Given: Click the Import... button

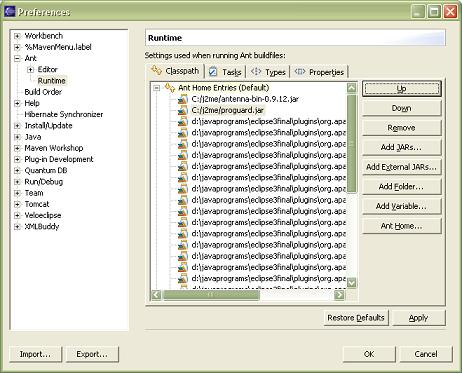Looking at the screenshot, I should coord(36,354).
